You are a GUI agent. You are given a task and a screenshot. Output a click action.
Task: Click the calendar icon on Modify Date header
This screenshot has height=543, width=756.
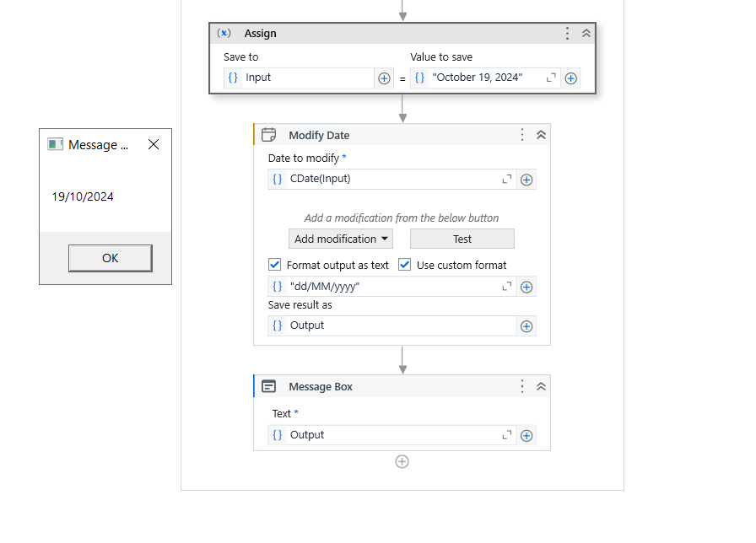[x=268, y=134]
